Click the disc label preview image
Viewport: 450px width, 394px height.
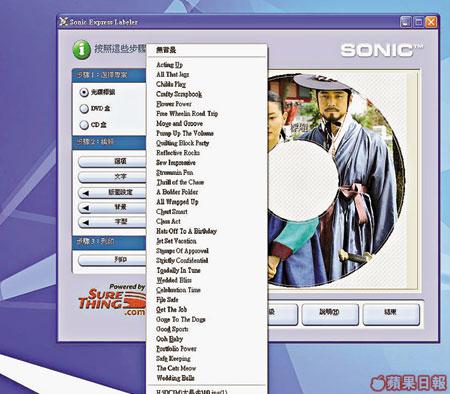coord(337,180)
